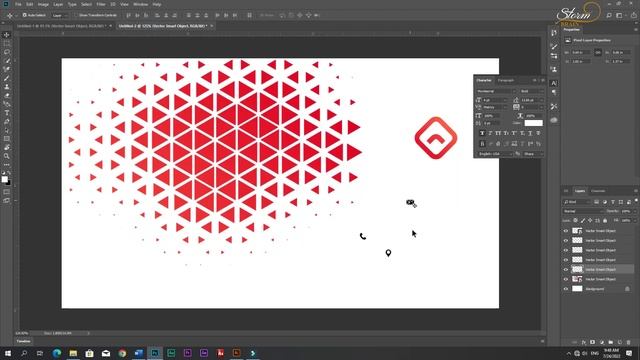
Task: Select the Clone Stamp tool
Action: click(x=7, y=87)
